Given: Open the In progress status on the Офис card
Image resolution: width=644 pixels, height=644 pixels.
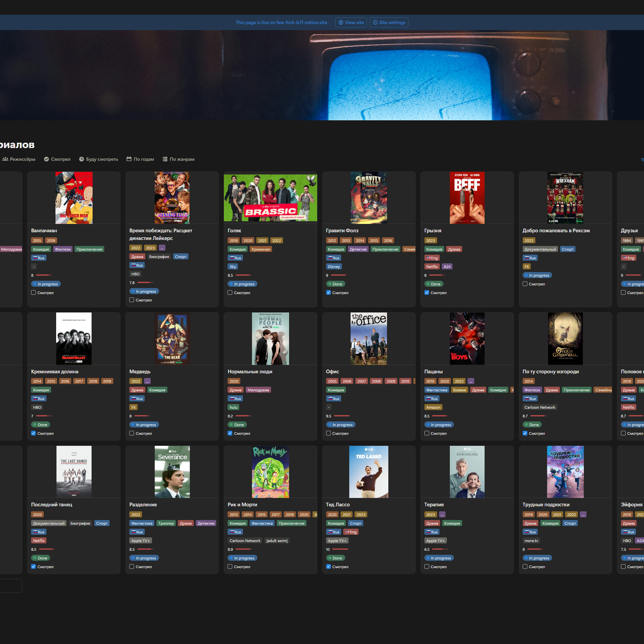Looking at the screenshot, I should coord(340,425).
